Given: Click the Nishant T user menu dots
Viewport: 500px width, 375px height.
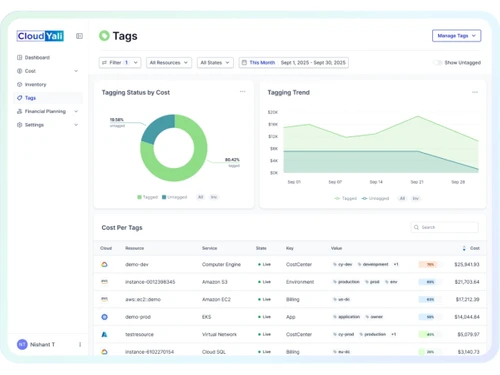Looking at the screenshot, I should [80, 344].
